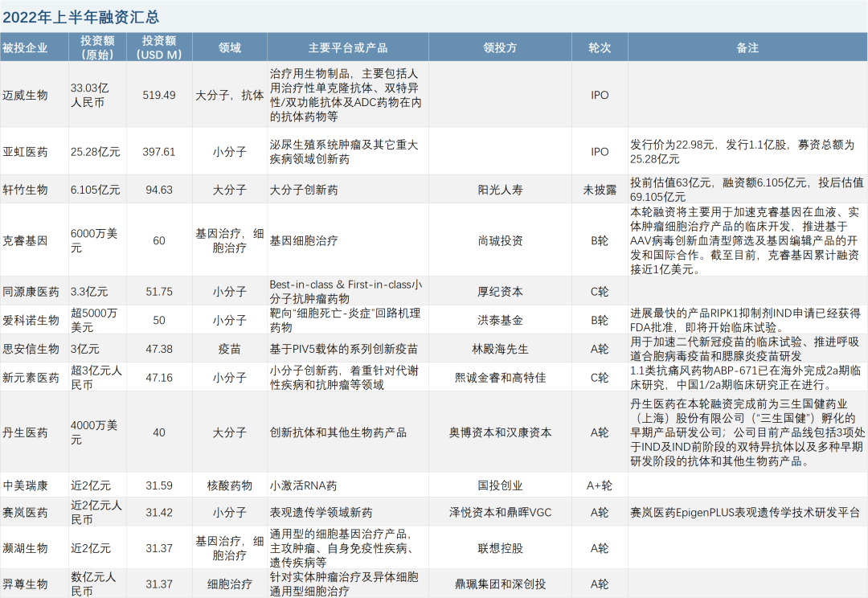
Task: Click the 轮次 column header
Action: click(600, 48)
